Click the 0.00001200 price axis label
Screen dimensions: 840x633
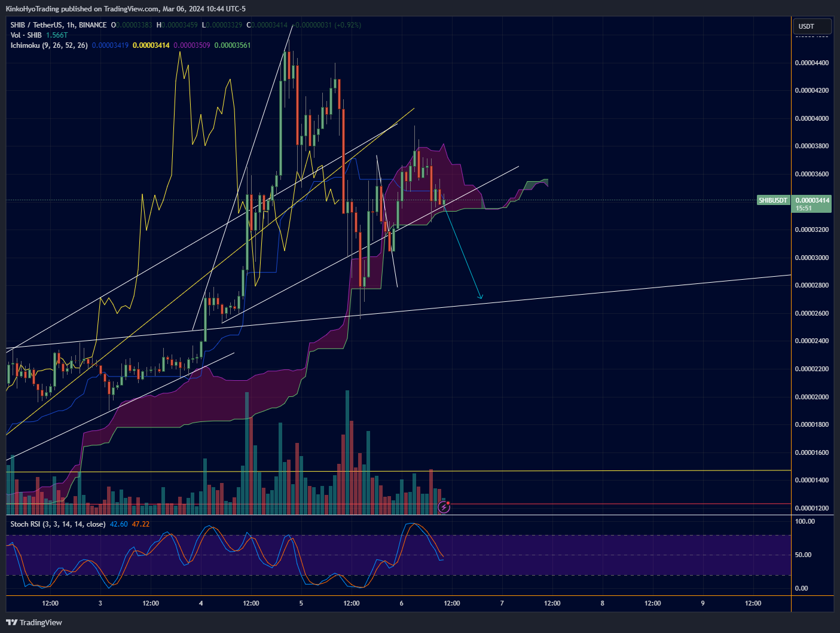(812, 508)
